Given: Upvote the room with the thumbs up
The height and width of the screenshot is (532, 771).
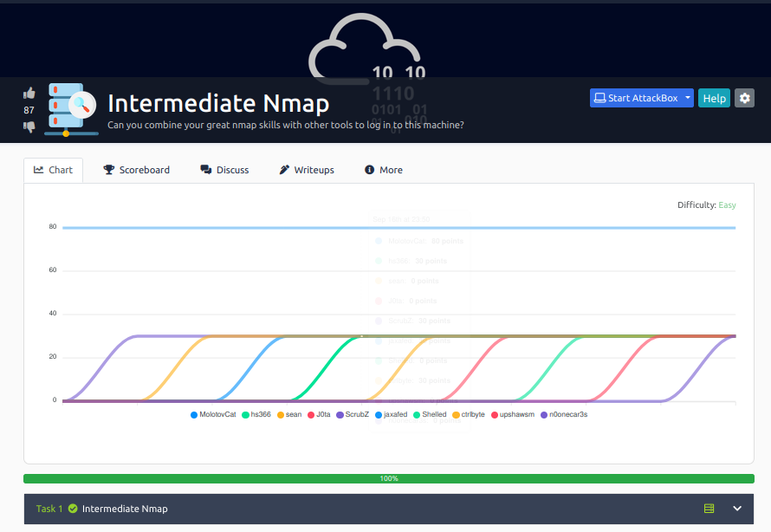Looking at the screenshot, I should coord(29,92).
